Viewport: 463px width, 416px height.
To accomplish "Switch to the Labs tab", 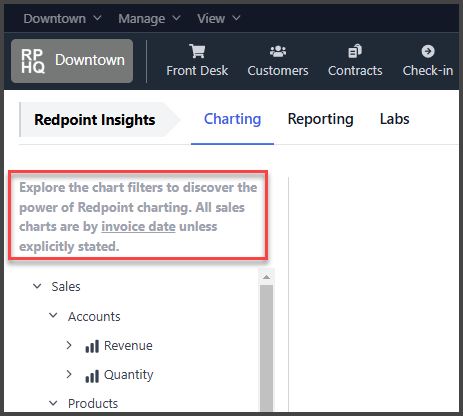I will click(x=395, y=119).
